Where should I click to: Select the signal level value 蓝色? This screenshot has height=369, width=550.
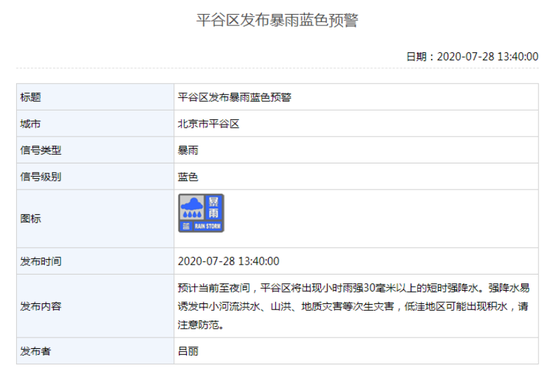click(188, 177)
